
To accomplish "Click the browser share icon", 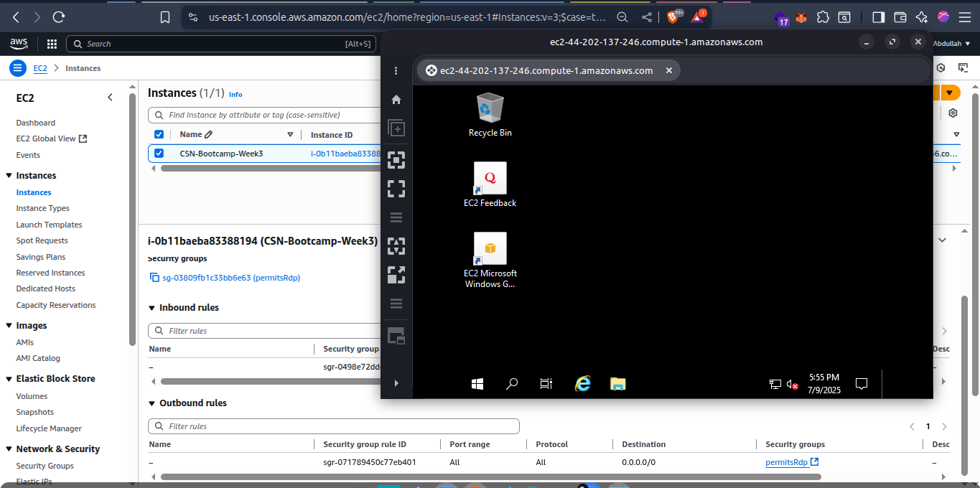I will pos(647,17).
